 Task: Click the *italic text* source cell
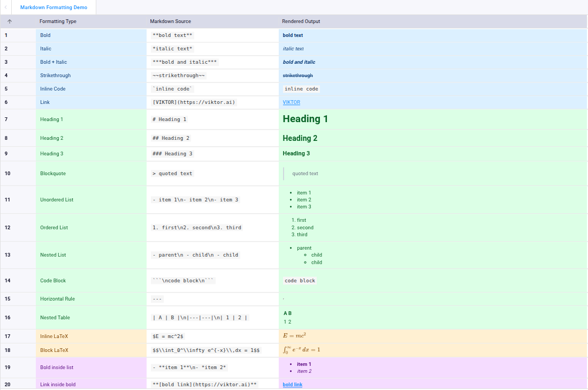tap(212, 49)
